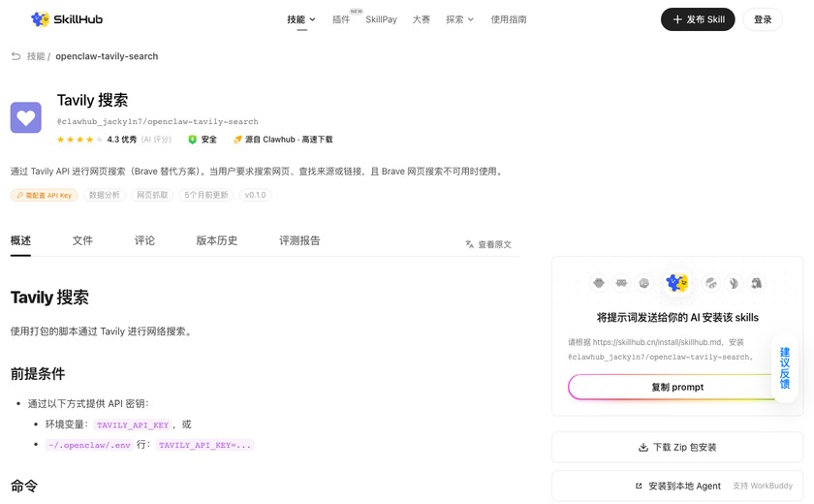Click the 复制 prompt button
The width and height of the screenshot is (814, 504).
click(677, 388)
